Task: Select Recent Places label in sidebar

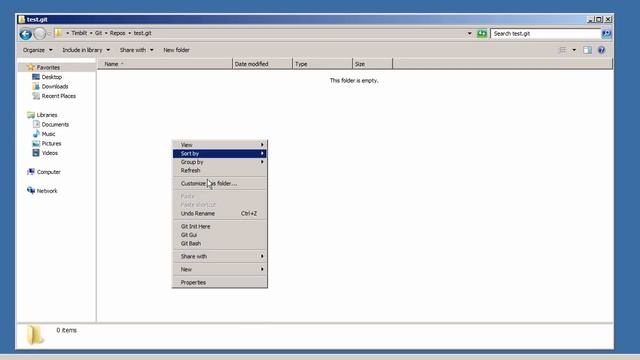Action: click(x=59, y=96)
